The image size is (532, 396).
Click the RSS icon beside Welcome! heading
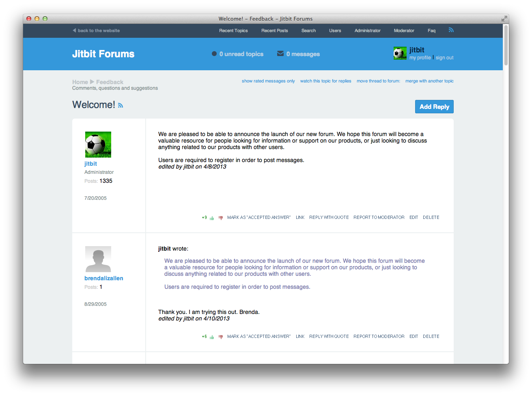click(x=121, y=105)
